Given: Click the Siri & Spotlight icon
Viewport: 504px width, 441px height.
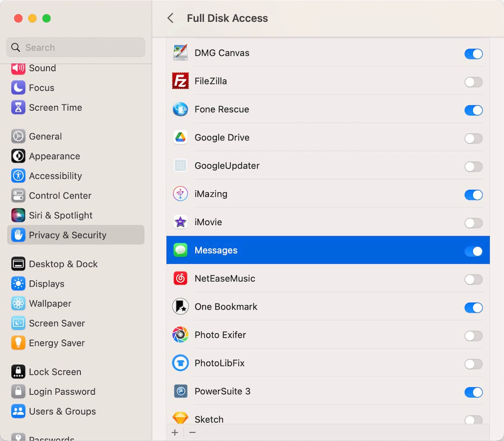Looking at the screenshot, I should (x=18, y=215).
